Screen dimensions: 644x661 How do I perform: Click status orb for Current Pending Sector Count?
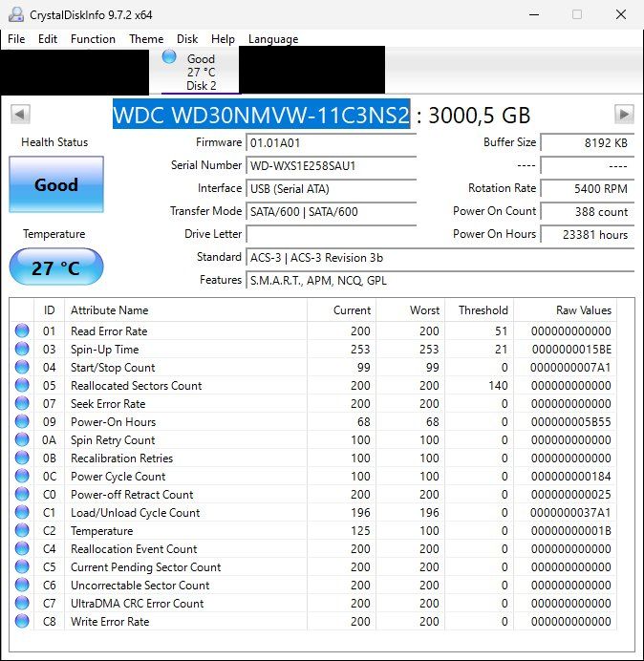pos(22,566)
